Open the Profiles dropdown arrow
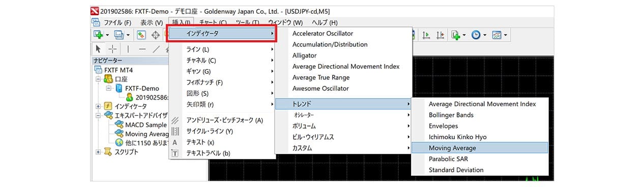This screenshot has width=644, height=187. point(128,35)
